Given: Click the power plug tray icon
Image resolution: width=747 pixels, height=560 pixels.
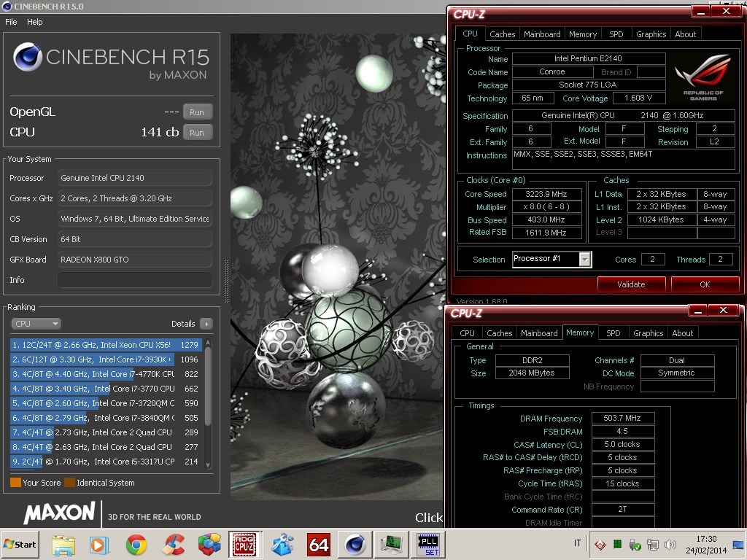Looking at the screenshot, I should tap(635, 545).
